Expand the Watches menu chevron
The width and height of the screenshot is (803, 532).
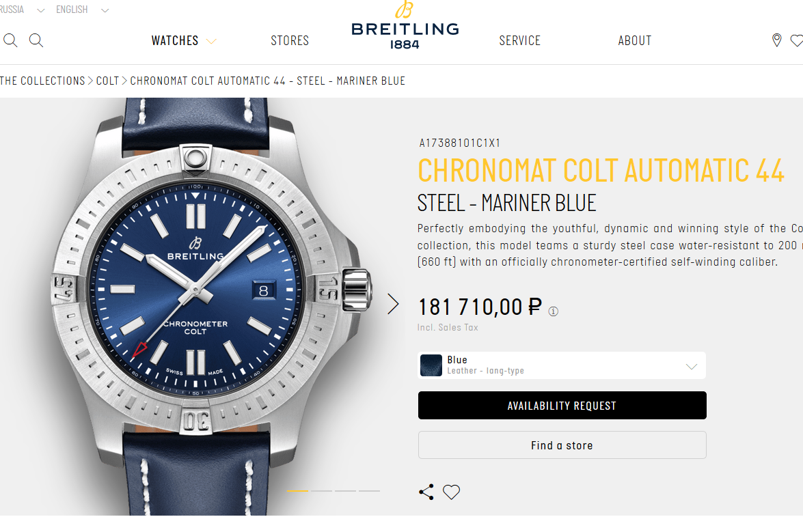(x=211, y=41)
